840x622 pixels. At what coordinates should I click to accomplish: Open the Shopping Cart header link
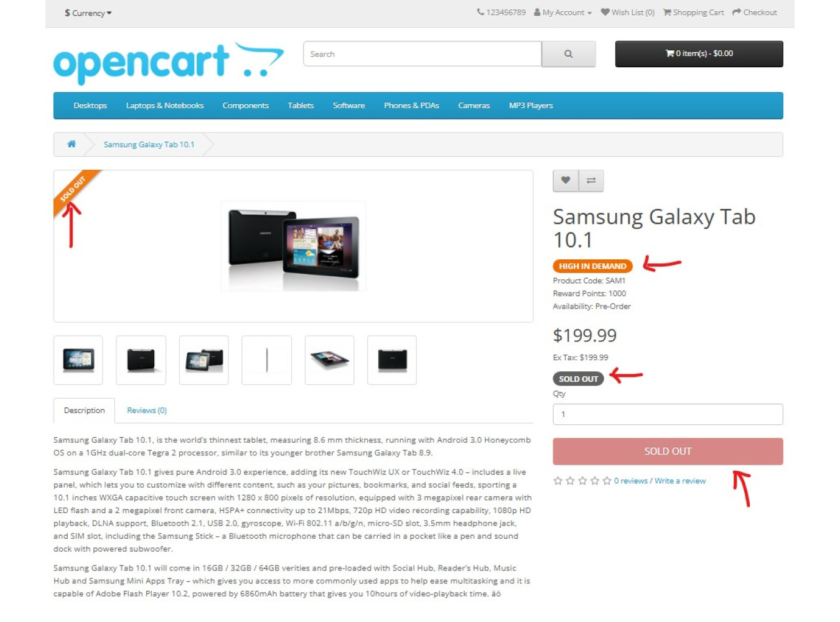[x=693, y=12]
